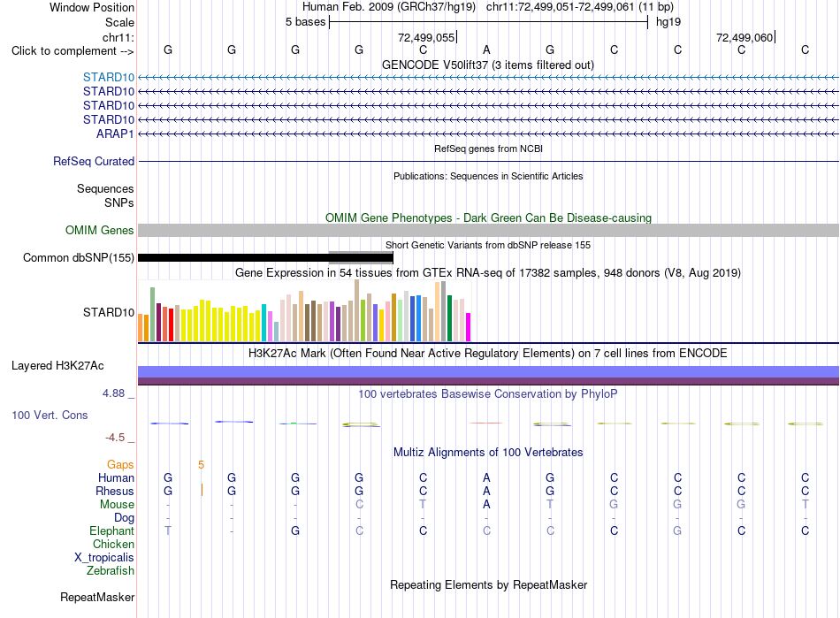The width and height of the screenshot is (840, 618).
Task: Open the light-blue STARD10 transcript label
Action: point(109,77)
